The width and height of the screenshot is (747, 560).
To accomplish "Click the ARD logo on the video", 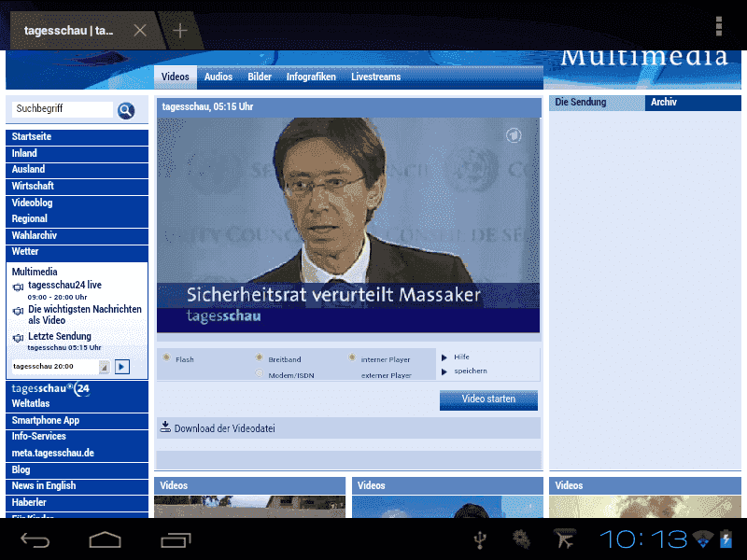I will pos(514,135).
